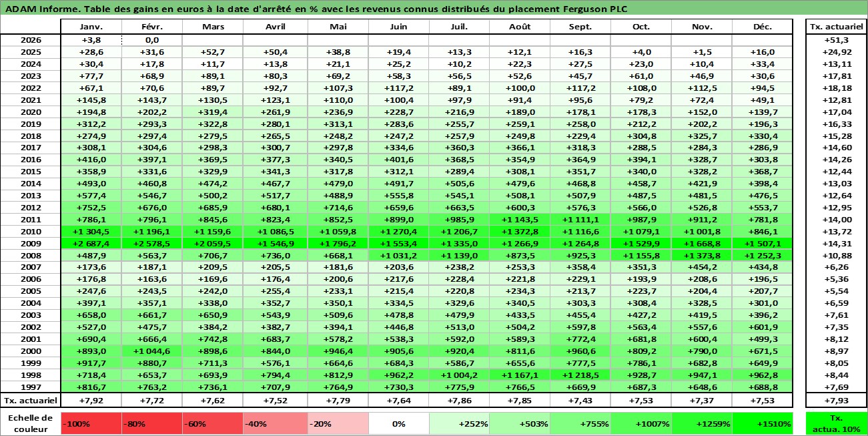Click the 'Avril' column header
This screenshot has height=436, width=868.
pyautogui.click(x=275, y=27)
